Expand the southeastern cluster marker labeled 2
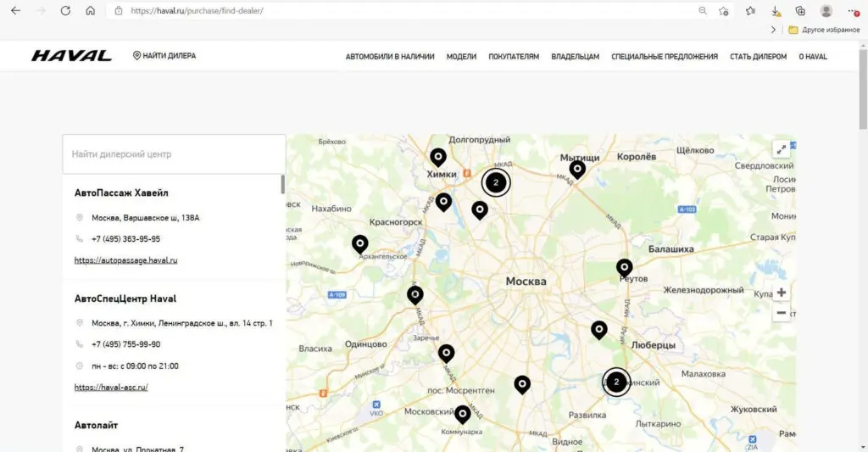868x452 pixels. click(x=616, y=382)
